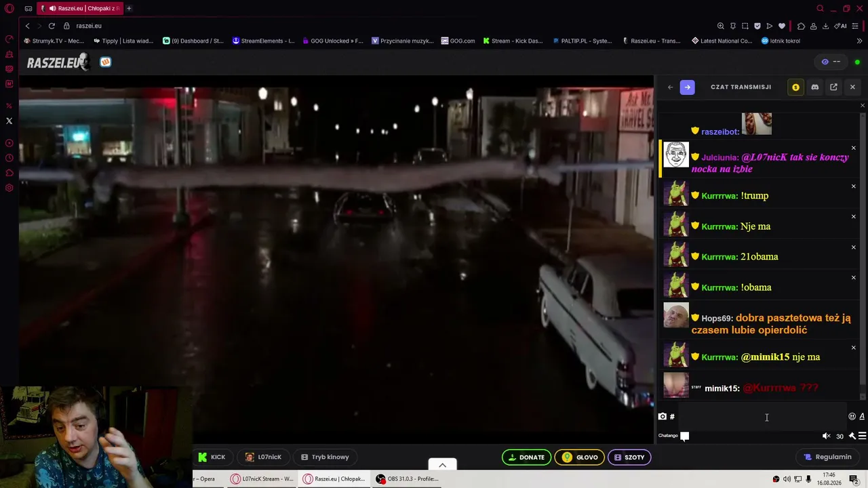Screen dimensions: 868x488
Task: Expand the panel with the up chevron
Action: click(442, 465)
